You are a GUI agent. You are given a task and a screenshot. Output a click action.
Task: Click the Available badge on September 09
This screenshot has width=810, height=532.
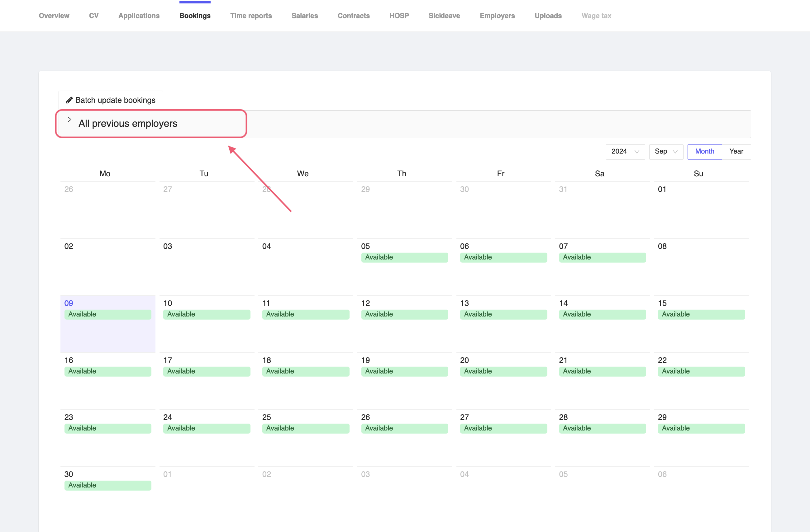coord(107,314)
